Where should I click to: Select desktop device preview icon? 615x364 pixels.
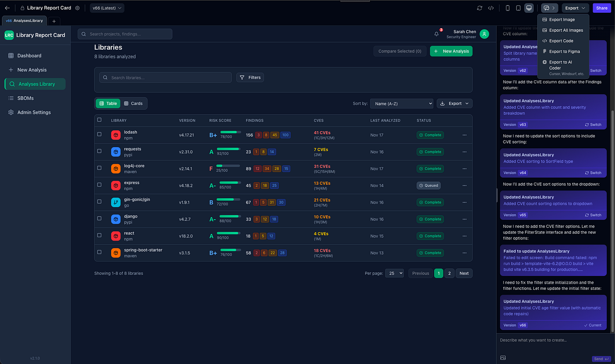[529, 8]
